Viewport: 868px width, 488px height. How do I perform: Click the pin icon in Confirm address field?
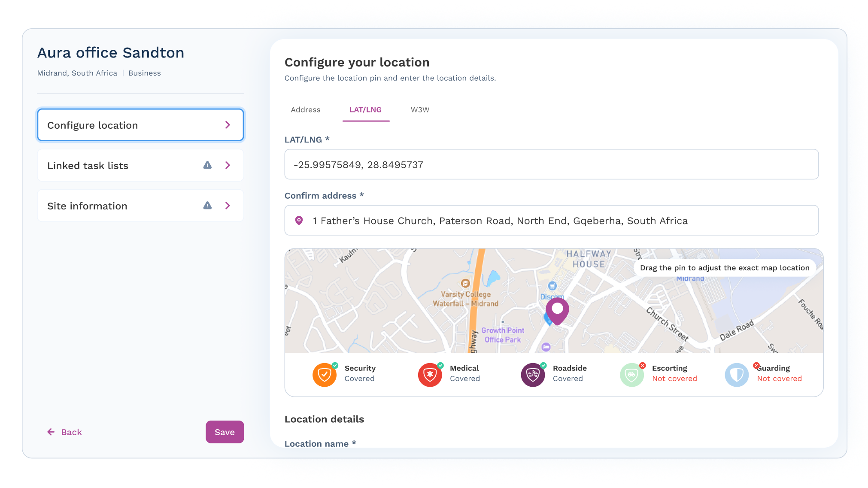pos(299,221)
